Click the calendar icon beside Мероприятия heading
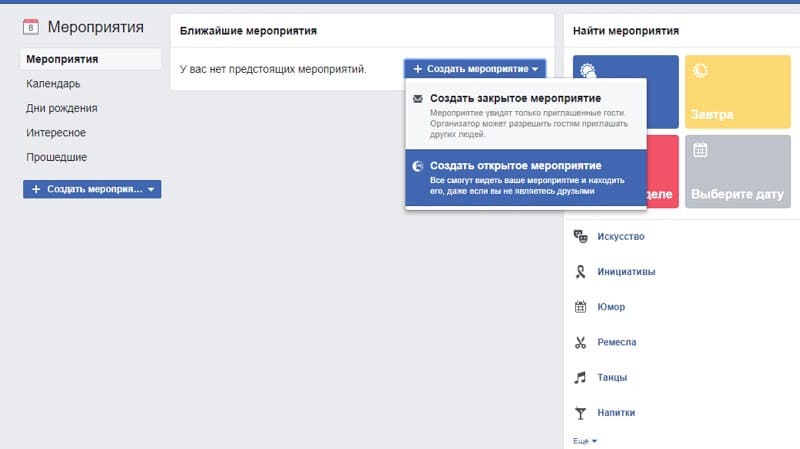 click(x=30, y=27)
